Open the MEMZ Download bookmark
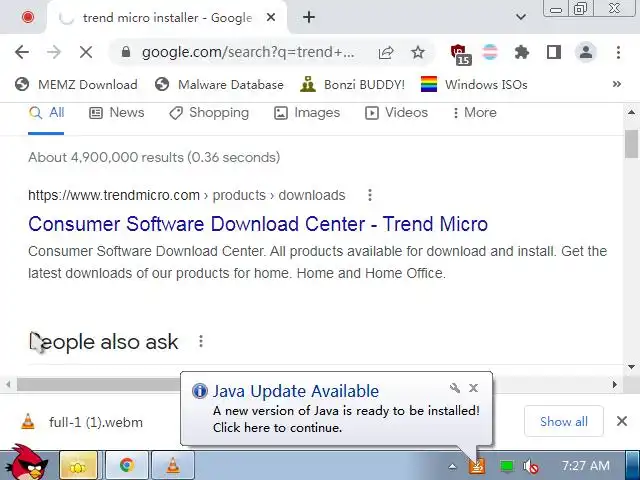This screenshot has width=640, height=480. tap(76, 84)
